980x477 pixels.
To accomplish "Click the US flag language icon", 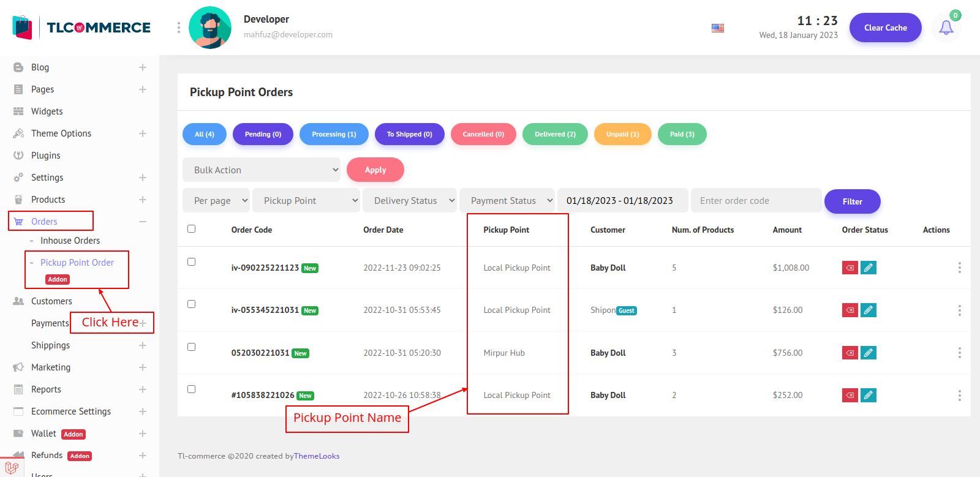I will pyautogui.click(x=717, y=28).
